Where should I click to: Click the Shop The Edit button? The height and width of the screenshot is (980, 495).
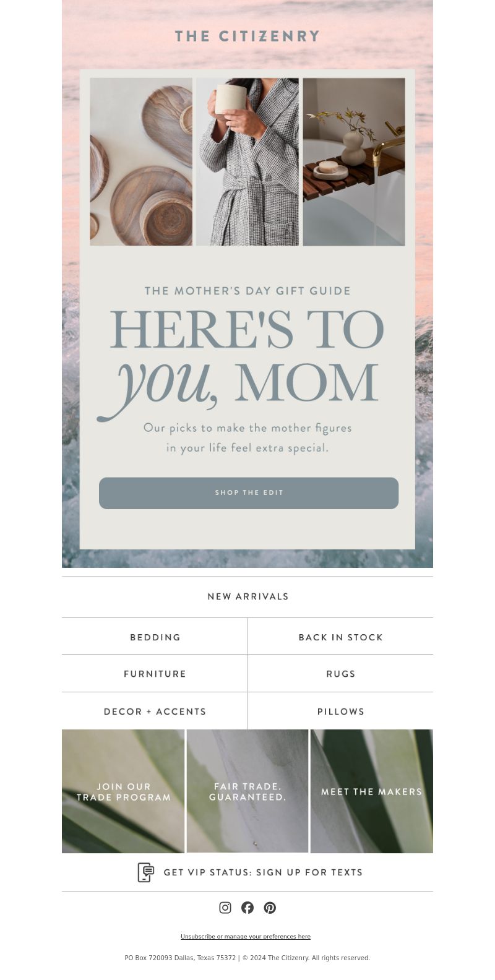tap(249, 493)
